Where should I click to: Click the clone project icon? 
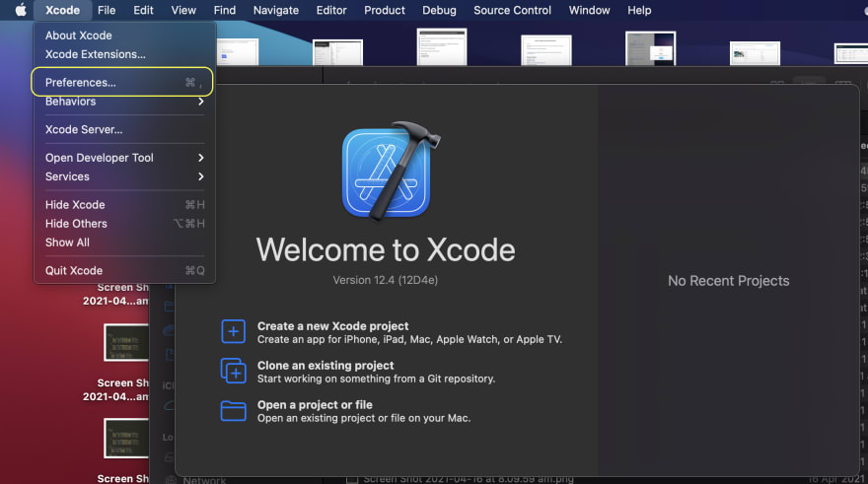[x=233, y=371]
